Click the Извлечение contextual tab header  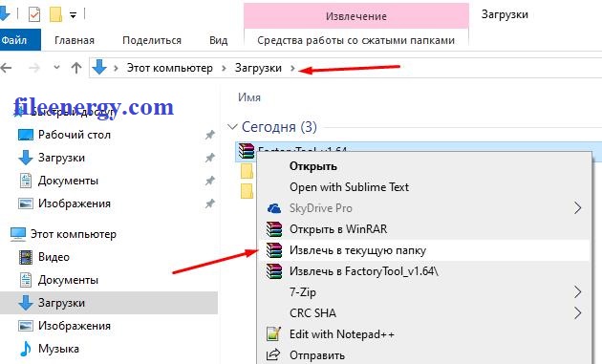coord(355,16)
